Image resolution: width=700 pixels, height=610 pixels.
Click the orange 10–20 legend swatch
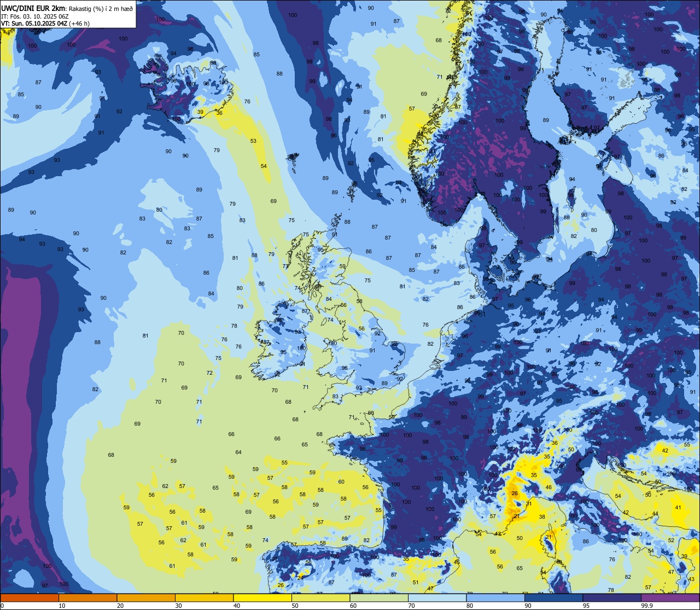(87, 597)
